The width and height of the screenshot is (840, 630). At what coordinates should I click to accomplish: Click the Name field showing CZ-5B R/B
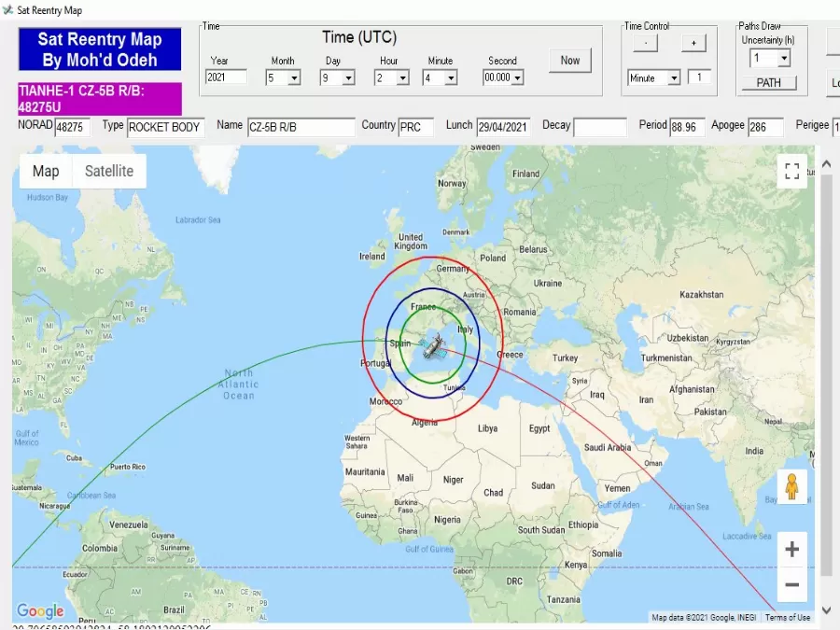pyautogui.click(x=301, y=127)
